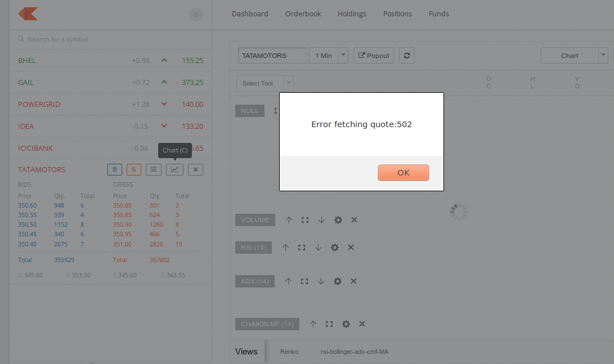The height and width of the screenshot is (364, 614).
Task: Maximize the RSI (14) panel
Action: (302, 248)
